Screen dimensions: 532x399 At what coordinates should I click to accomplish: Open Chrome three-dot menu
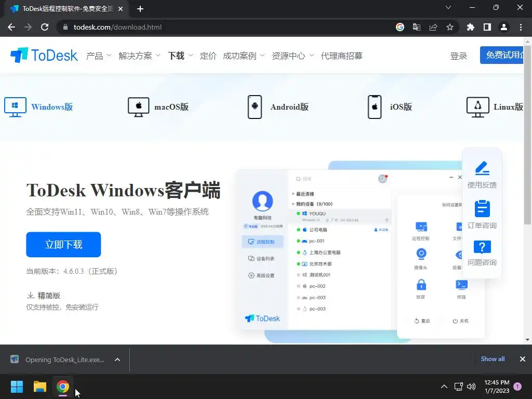[x=521, y=27]
